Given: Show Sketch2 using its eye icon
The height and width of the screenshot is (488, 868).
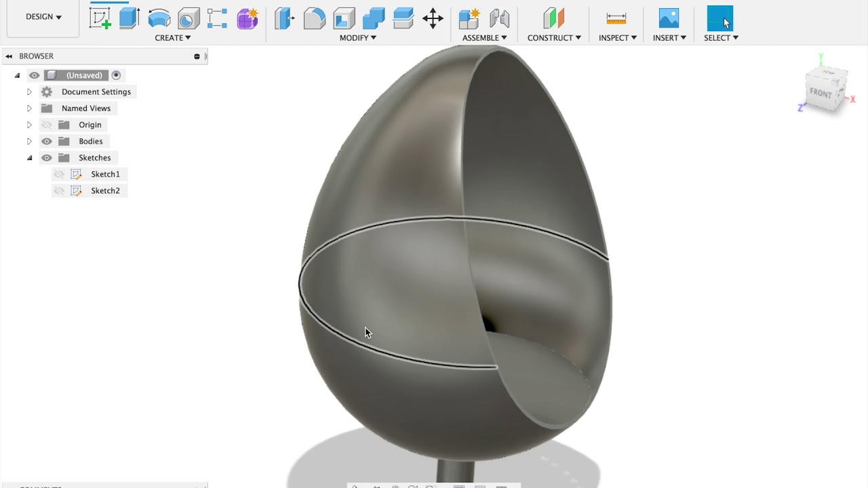Looking at the screenshot, I should (59, 190).
